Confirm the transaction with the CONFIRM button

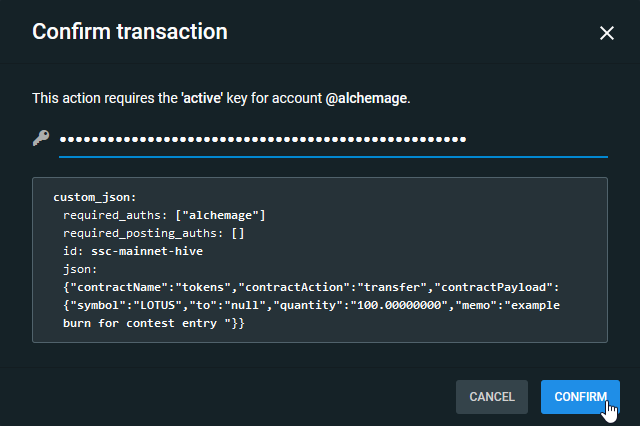[580, 397]
